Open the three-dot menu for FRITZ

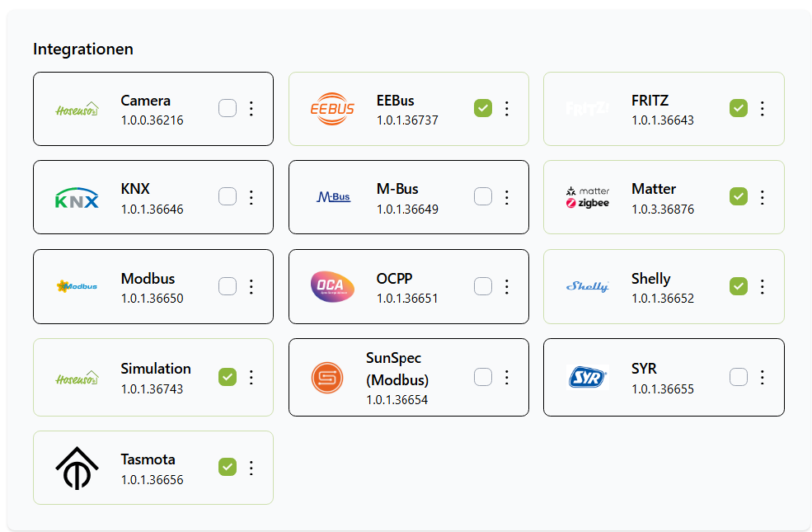click(x=763, y=108)
